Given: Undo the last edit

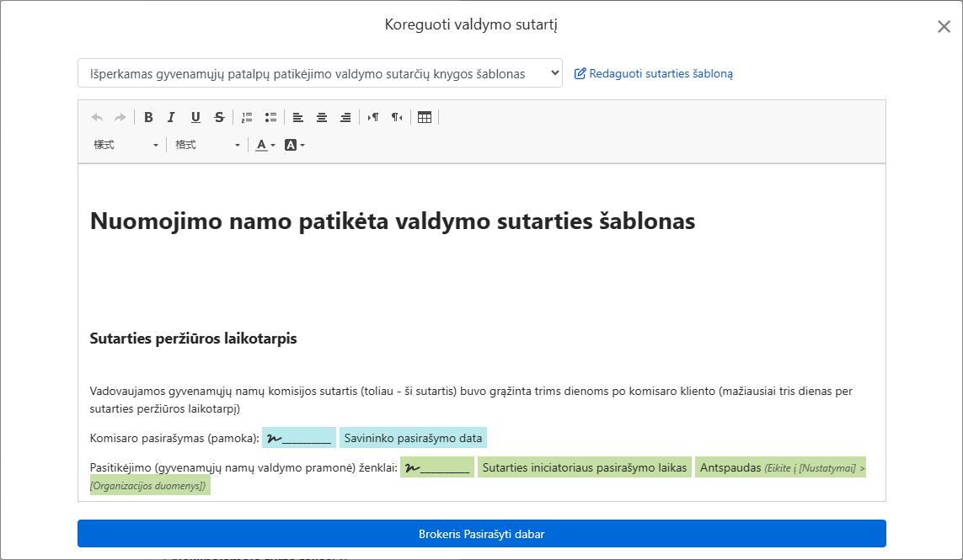Looking at the screenshot, I should click(97, 117).
